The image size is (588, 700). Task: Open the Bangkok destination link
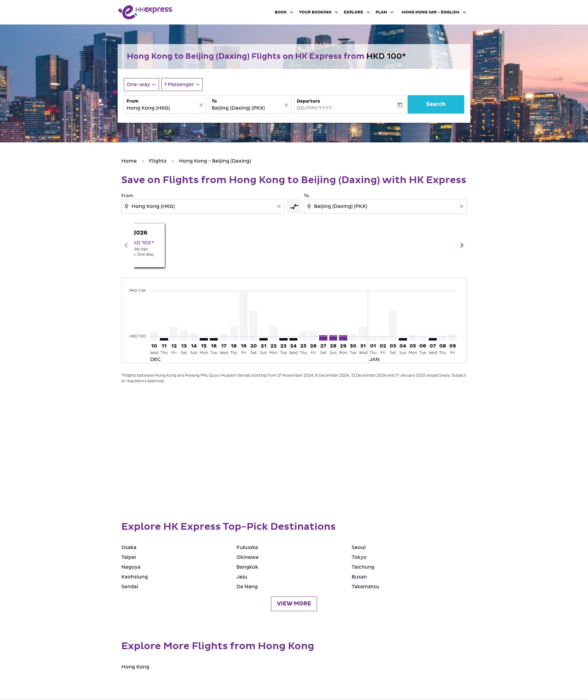point(247,567)
